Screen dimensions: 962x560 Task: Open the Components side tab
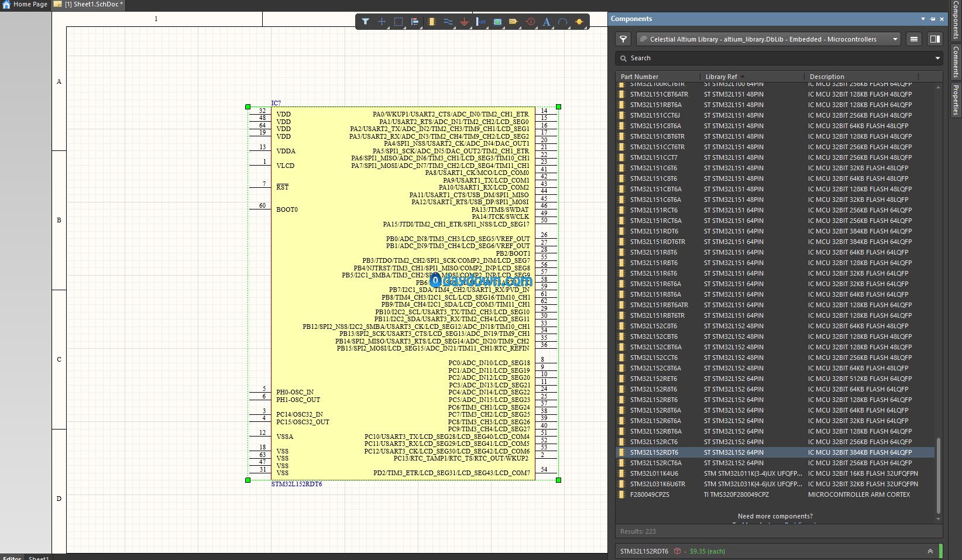(956, 19)
